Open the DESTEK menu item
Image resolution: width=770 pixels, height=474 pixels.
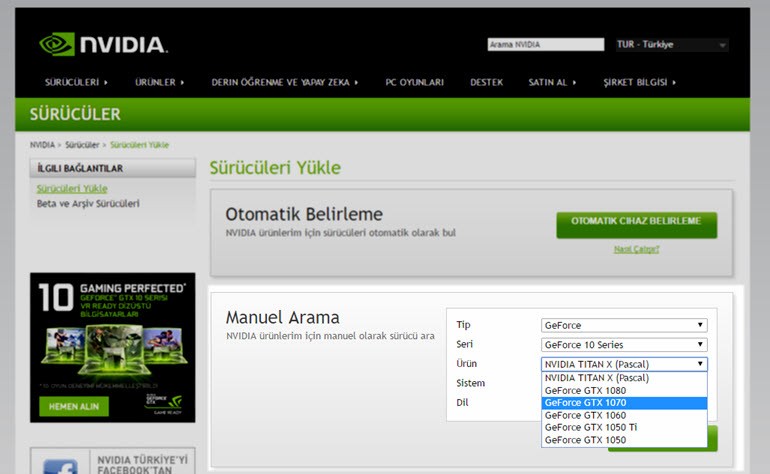[x=486, y=82]
